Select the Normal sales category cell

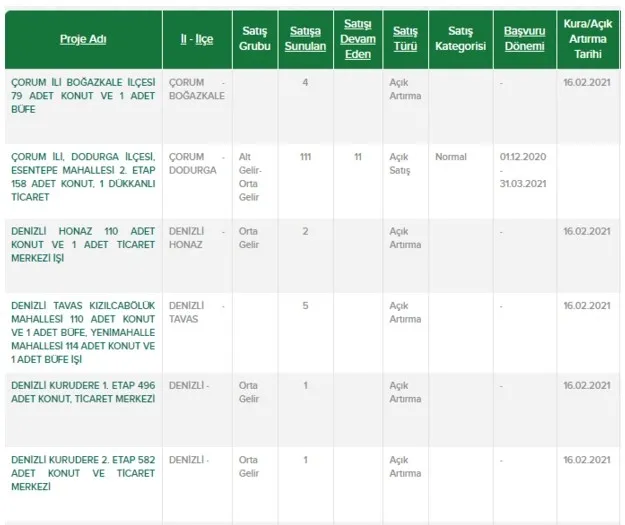pyautogui.click(x=451, y=157)
